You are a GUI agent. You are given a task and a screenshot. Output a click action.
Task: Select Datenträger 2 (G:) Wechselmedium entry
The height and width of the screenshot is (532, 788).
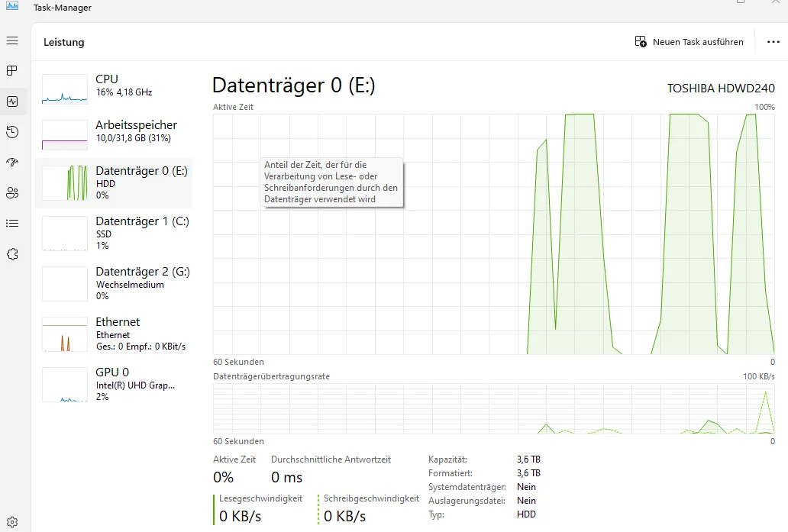(114, 283)
